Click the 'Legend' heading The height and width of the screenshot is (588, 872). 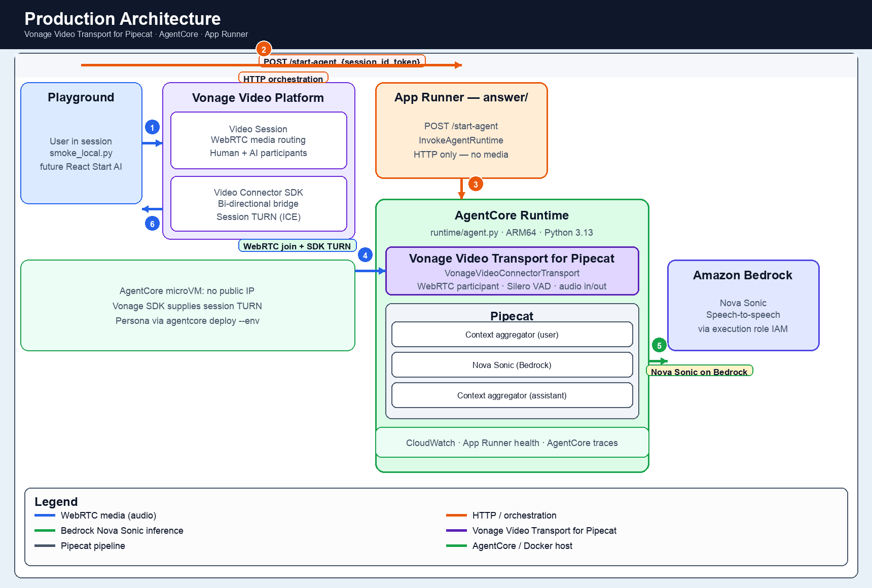pyautogui.click(x=56, y=502)
